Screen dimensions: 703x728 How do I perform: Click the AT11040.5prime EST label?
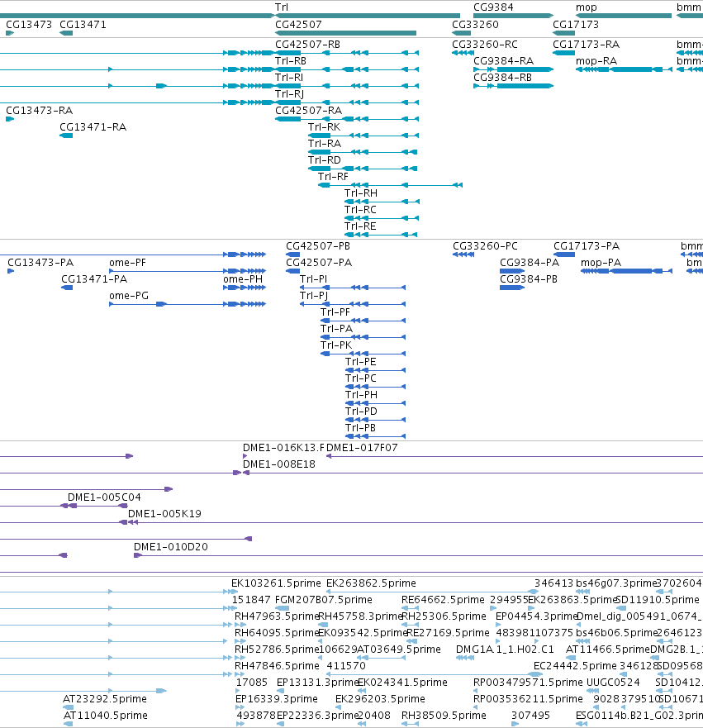106,715
